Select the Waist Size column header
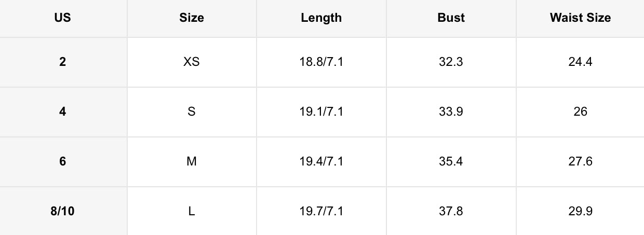Image resolution: width=644 pixels, height=235 pixels. point(580,18)
